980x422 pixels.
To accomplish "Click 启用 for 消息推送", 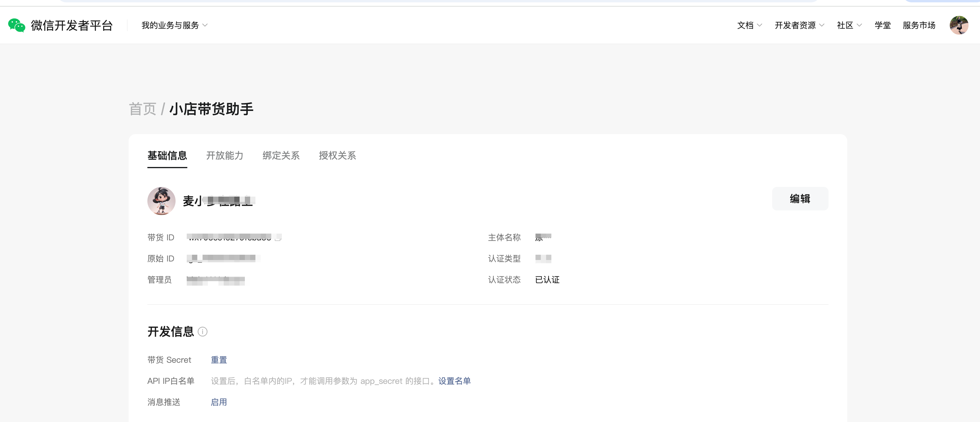I will pyautogui.click(x=219, y=402).
